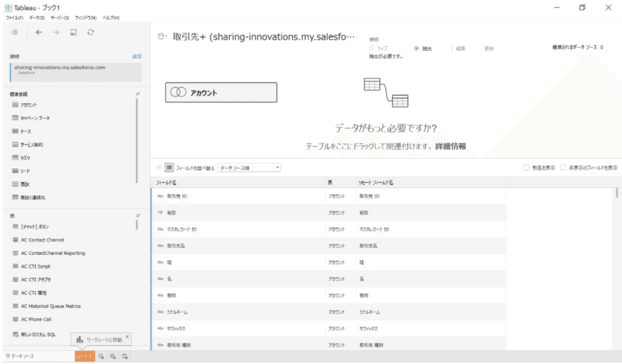Add a new worksheet icon
Image resolution: width=622 pixels, height=364 pixels.
tap(101, 356)
